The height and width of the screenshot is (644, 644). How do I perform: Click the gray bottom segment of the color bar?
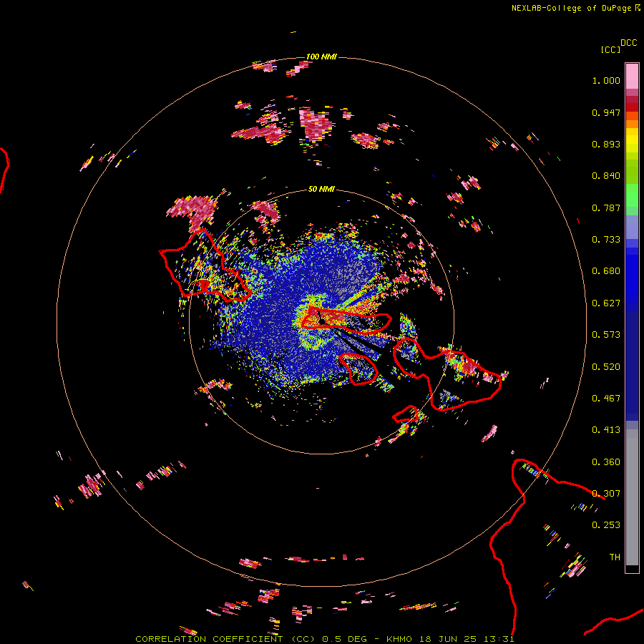coord(632,497)
